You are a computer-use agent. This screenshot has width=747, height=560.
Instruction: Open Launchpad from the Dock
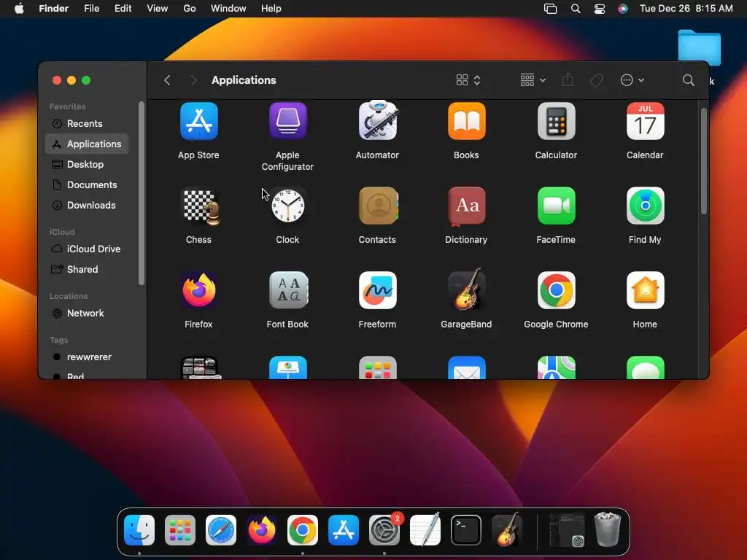[x=180, y=530]
